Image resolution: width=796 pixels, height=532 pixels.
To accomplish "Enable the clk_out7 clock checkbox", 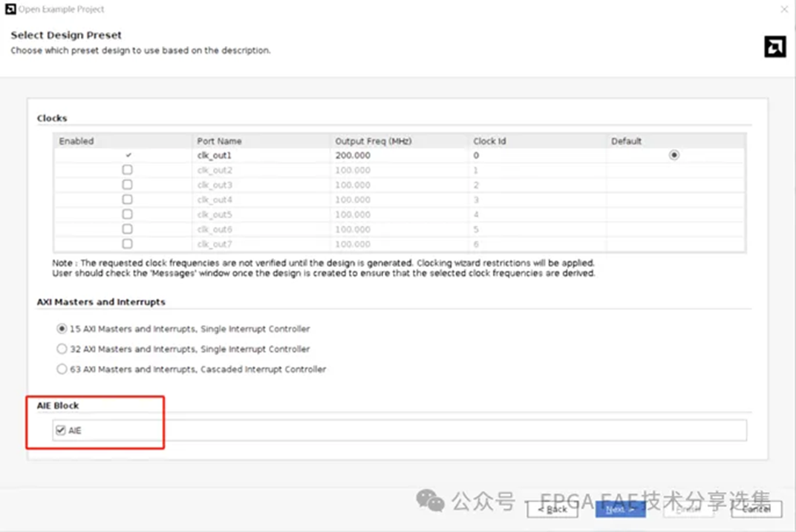I will click(127, 243).
